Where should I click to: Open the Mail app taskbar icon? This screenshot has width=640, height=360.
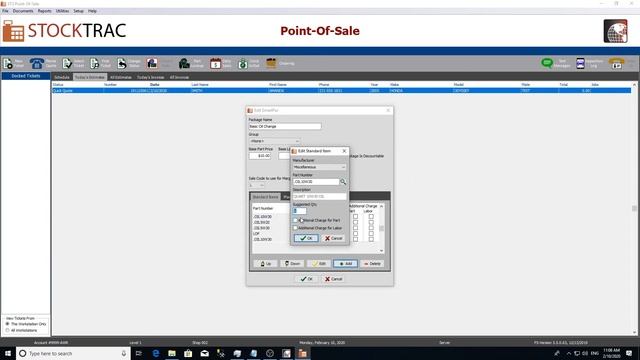[x=204, y=353]
